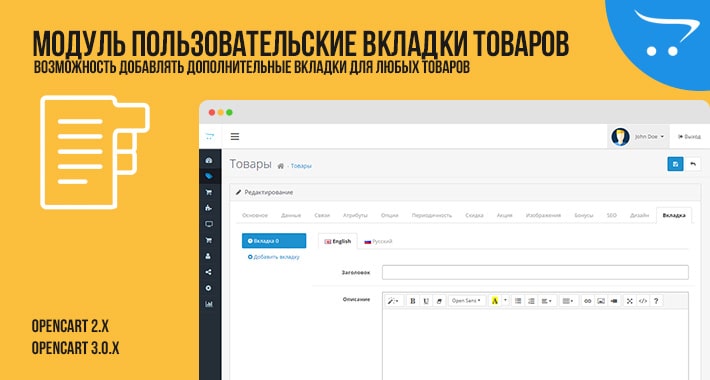Open the Reports chart sidebar icon
Image resolution: width=710 pixels, height=380 pixels.
coord(209,304)
